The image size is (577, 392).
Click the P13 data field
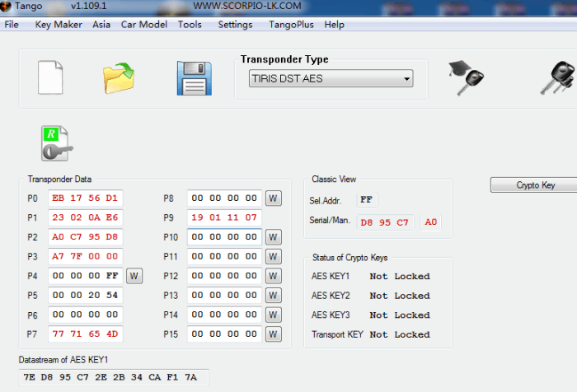coord(224,296)
